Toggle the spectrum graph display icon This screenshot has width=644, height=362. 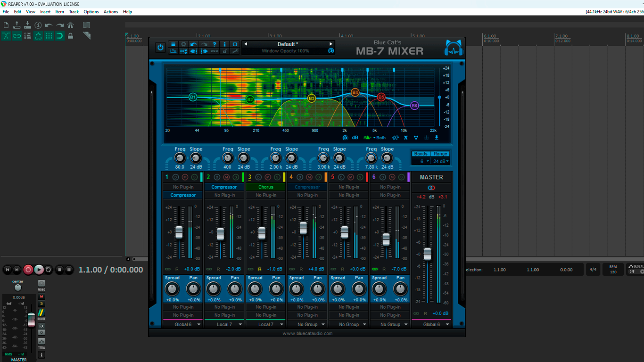[173, 51]
